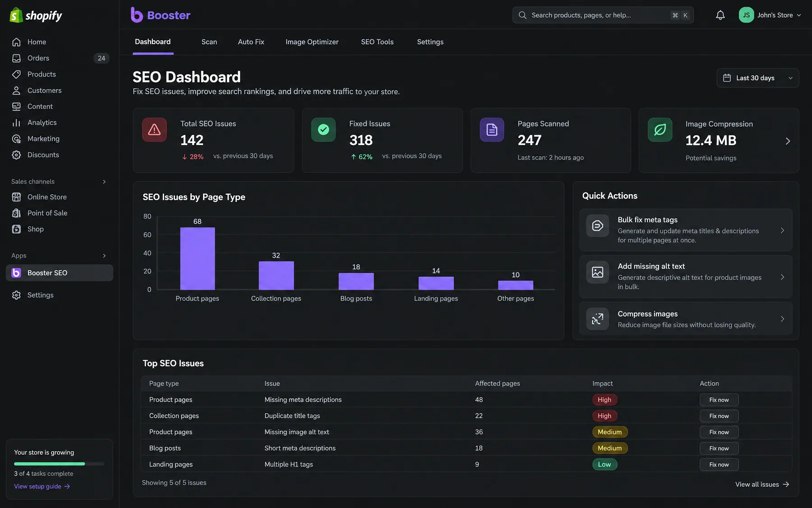Open the SEO Tools tab

377,42
